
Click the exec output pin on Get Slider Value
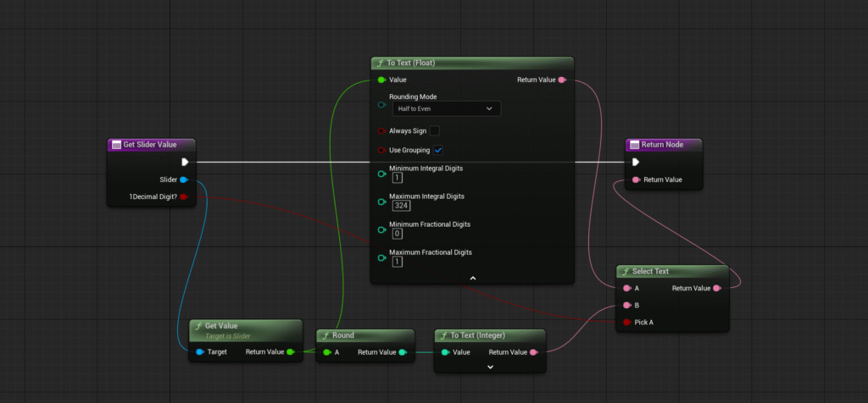coord(185,162)
